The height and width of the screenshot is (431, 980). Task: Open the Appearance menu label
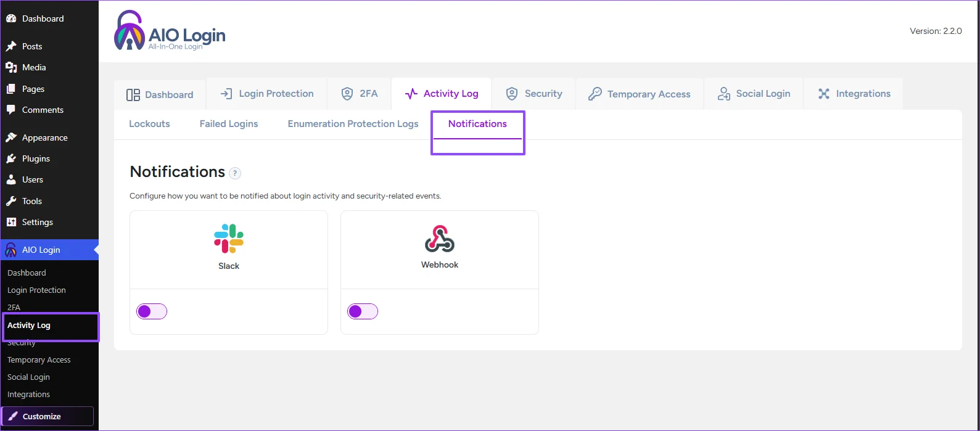click(45, 138)
